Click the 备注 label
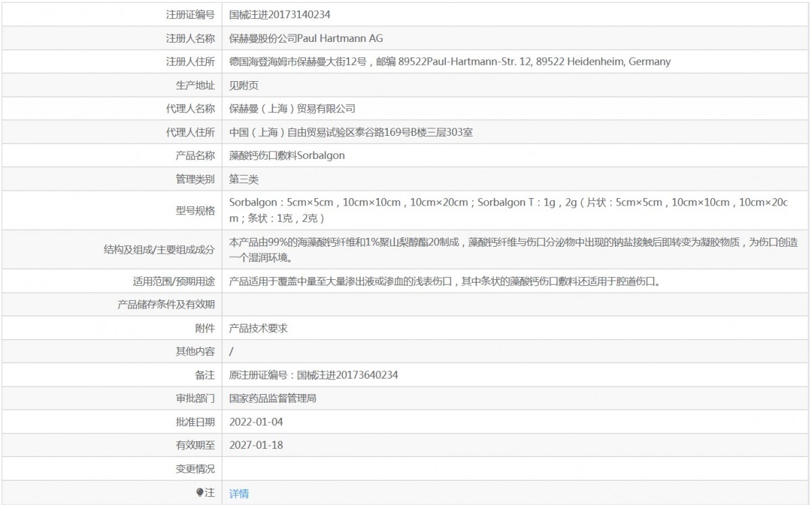 [205, 375]
